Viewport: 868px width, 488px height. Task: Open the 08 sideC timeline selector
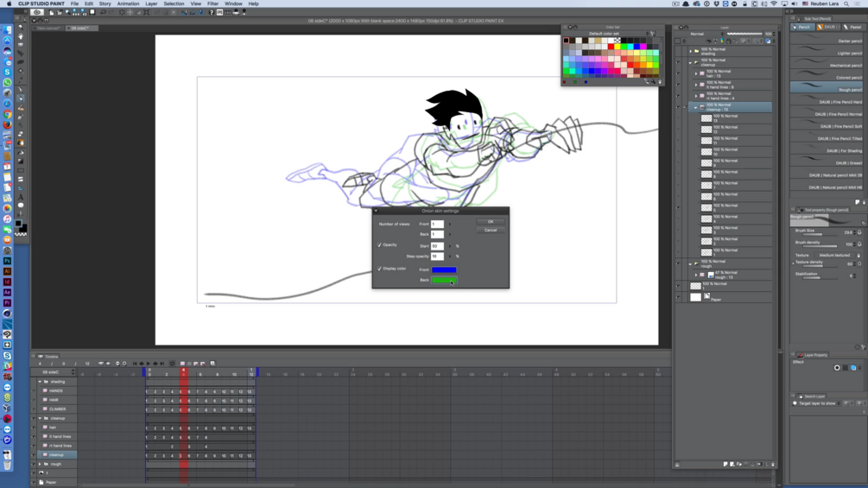(54, 371)
